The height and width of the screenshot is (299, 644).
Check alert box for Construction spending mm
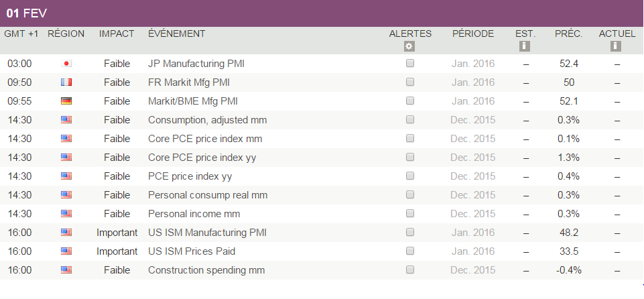410,270
